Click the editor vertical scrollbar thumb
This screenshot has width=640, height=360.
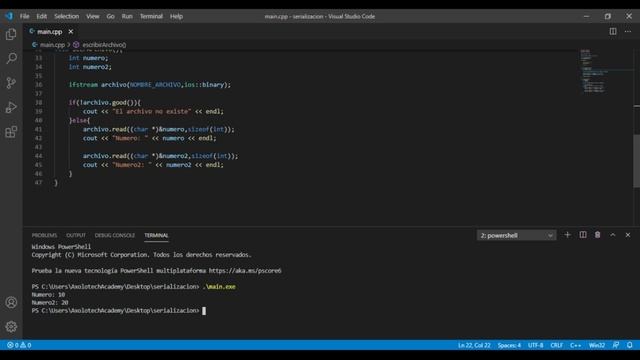(636, 161)
